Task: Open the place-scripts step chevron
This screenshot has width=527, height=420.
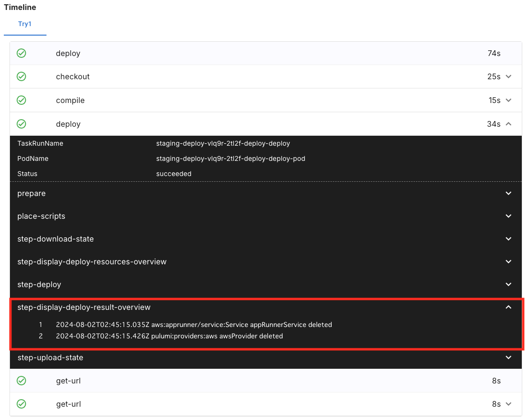Action: pyautogui.click(x=509, y=216)
